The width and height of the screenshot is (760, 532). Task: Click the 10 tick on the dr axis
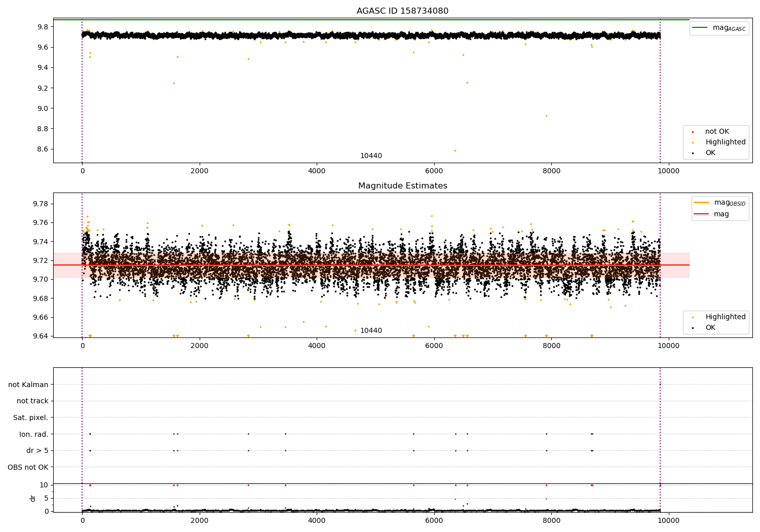pos(44,485)
